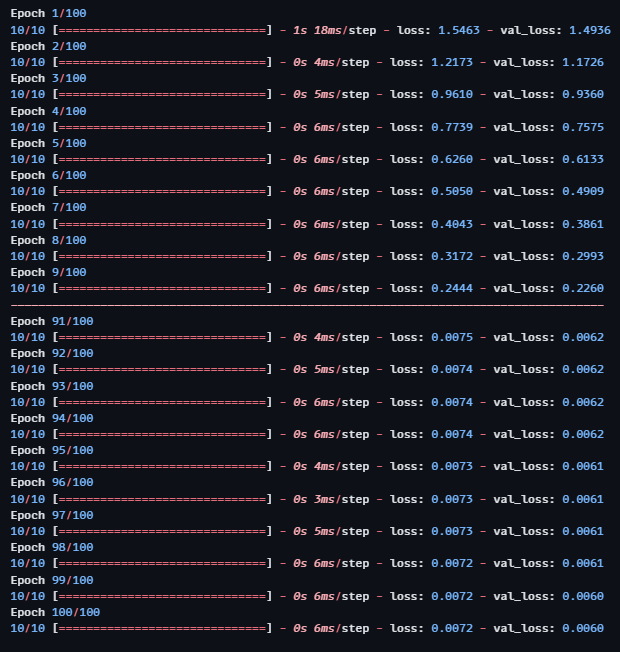The width and height of the screenshot is (620, 652).
Task: Click the Epoch 95/100 label
Action: [x=52, y=450]
